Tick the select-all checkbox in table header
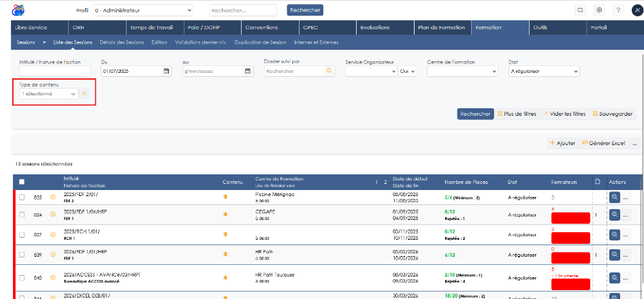This screenshot has height=299, width=644. point(22,182)
